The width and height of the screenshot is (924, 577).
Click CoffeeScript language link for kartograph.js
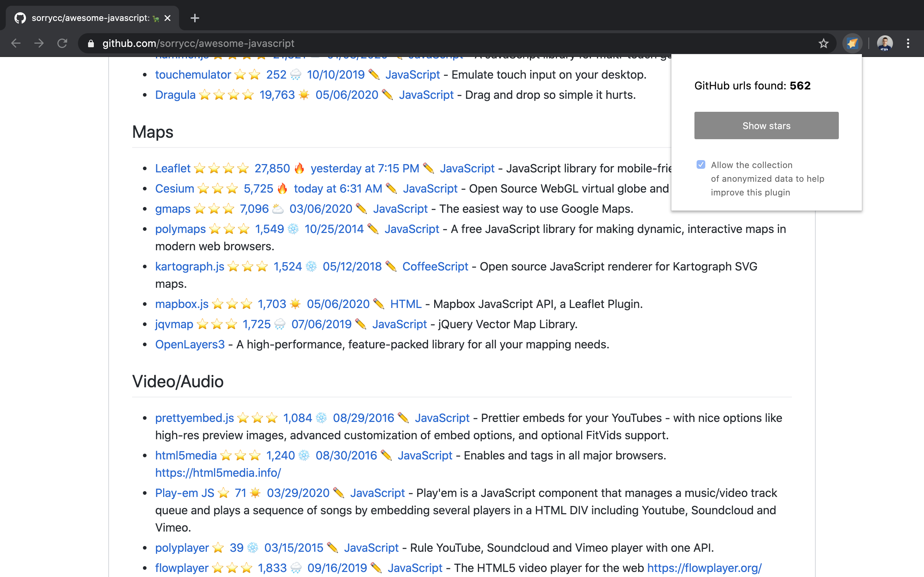click(x=435, y=267)
